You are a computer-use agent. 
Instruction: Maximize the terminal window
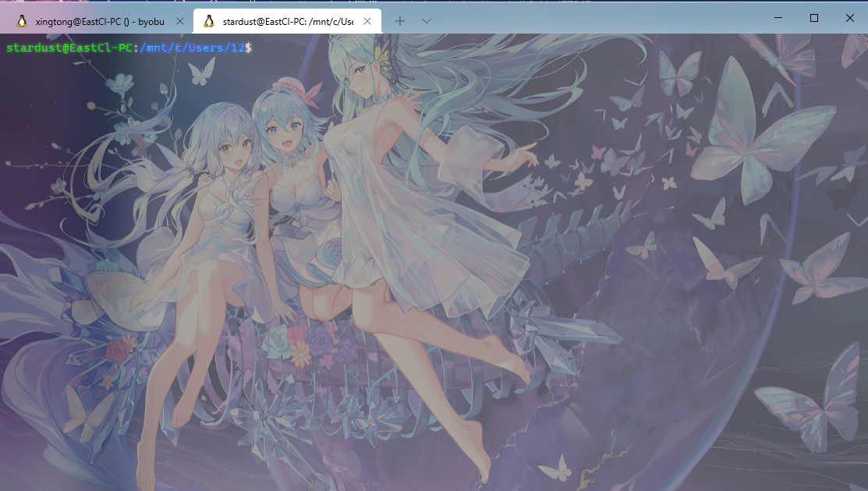click(813, 18)
